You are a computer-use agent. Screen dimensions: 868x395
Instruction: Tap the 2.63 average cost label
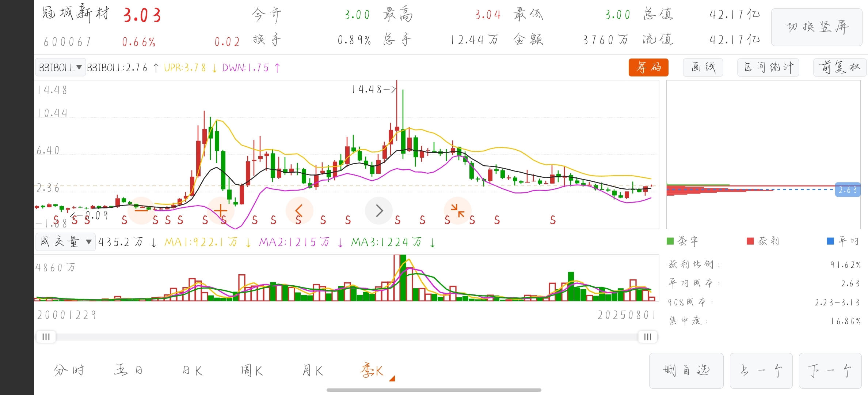click(x=848, y=190)
